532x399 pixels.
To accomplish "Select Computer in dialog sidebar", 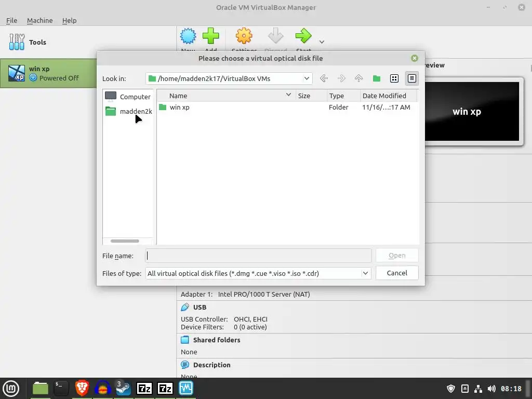I will click(128, 97).
